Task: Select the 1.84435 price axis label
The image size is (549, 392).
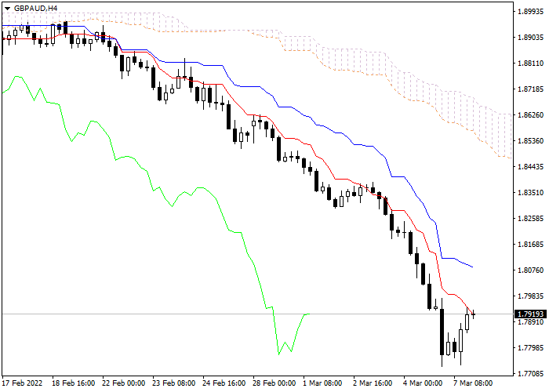Action: 531,166
